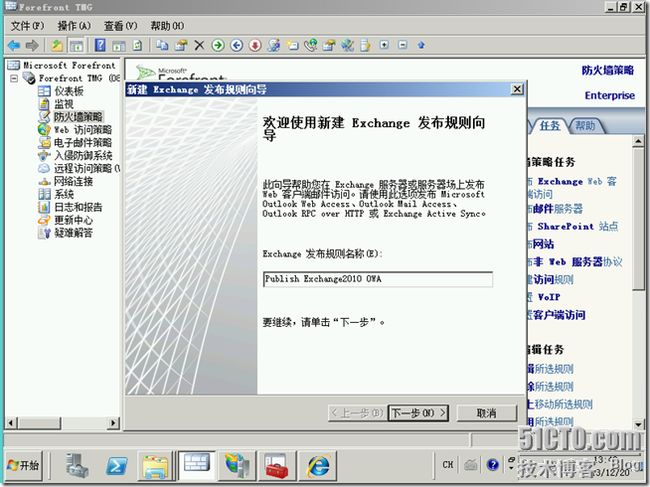This screenshot has width=650, height=487.
Task: Select 疑难解答 node in tree
Action: pyautogui.click(x=73, y=233)
